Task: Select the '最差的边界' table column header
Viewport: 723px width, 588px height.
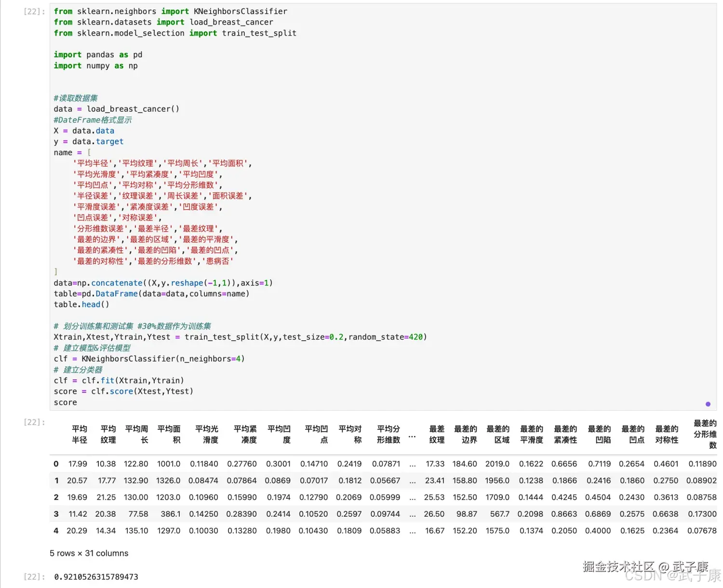Action: (x=466, y=434)
